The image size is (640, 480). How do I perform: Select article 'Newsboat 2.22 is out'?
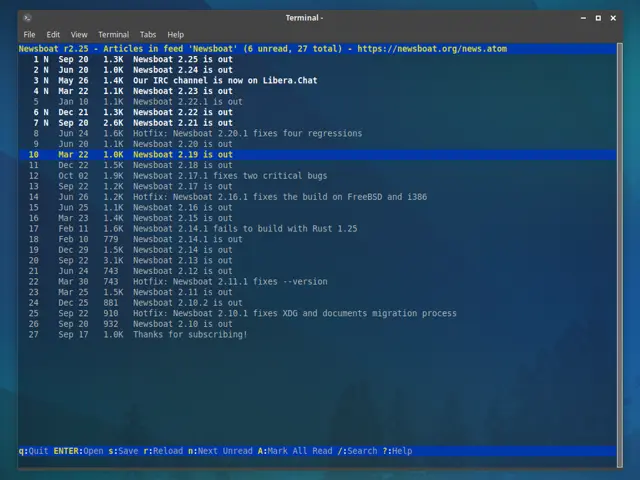coord(182,112)
